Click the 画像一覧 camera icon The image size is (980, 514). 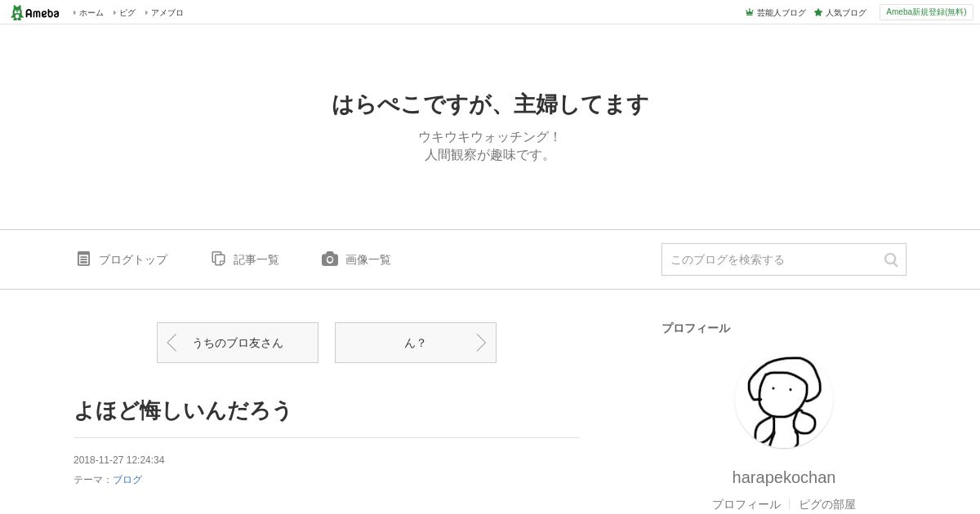click(x=330, y=259)
